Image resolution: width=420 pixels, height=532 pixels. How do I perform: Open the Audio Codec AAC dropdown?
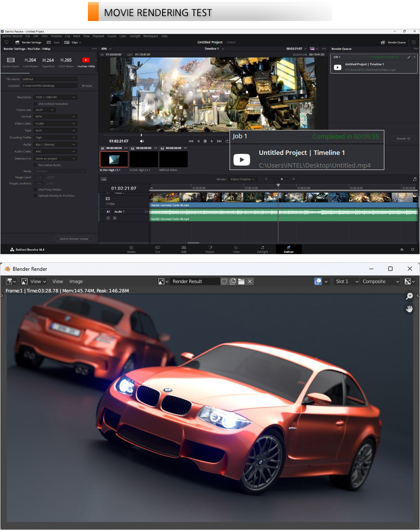(x=55, y=151)
